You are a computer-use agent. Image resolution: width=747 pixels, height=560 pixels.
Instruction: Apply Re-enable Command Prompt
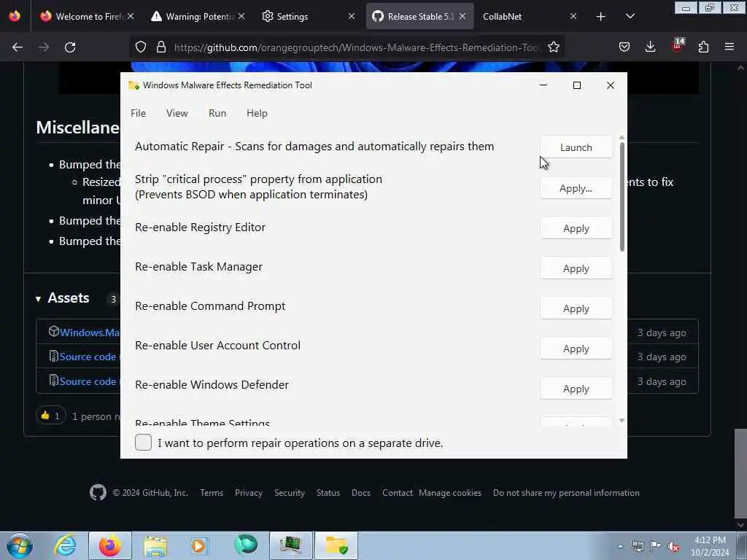click(576, 308)
